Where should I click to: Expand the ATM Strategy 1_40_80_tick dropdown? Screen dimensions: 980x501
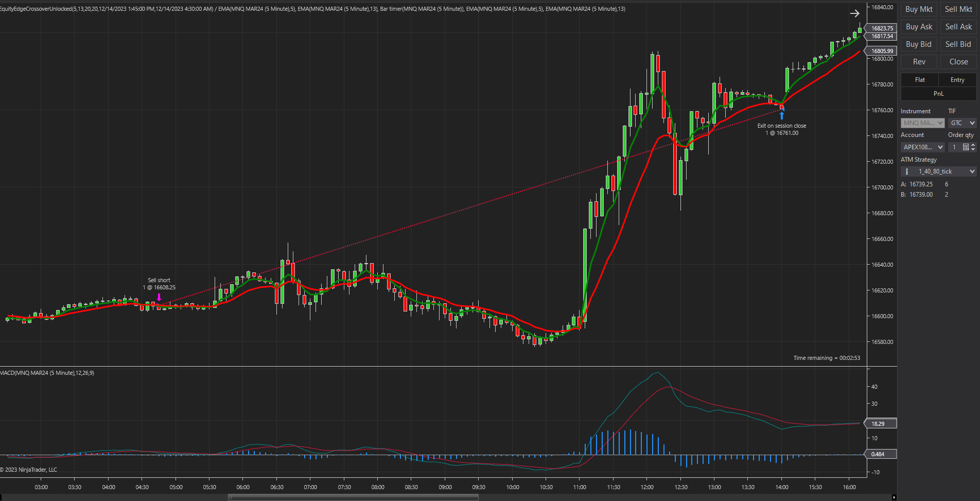[x=938, y=171]
